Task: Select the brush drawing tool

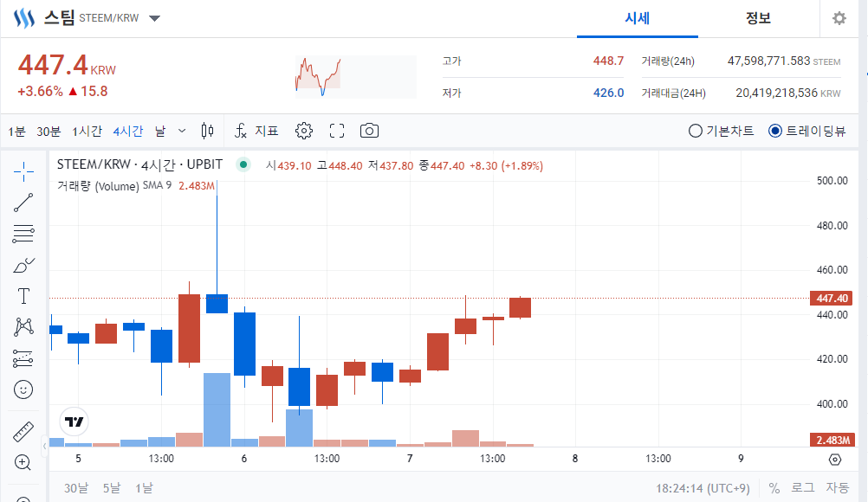Action: tap(23, 266)
